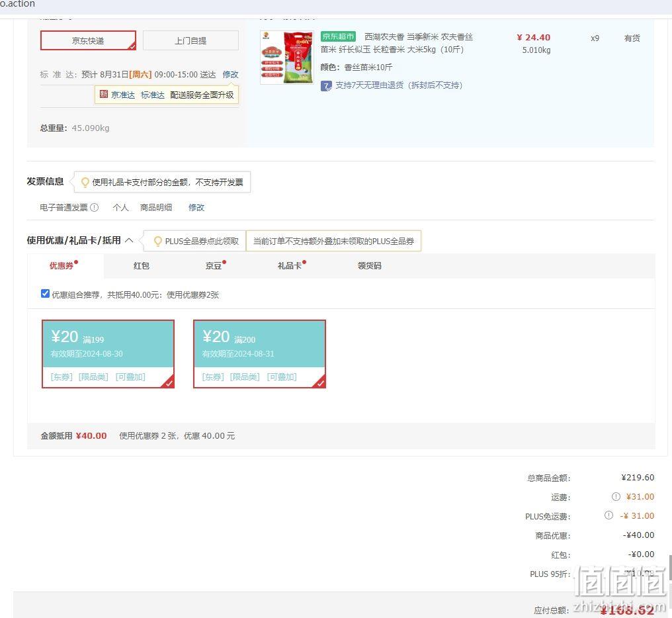
Task: Click the product weight 5.010kg
Action: 536,50
